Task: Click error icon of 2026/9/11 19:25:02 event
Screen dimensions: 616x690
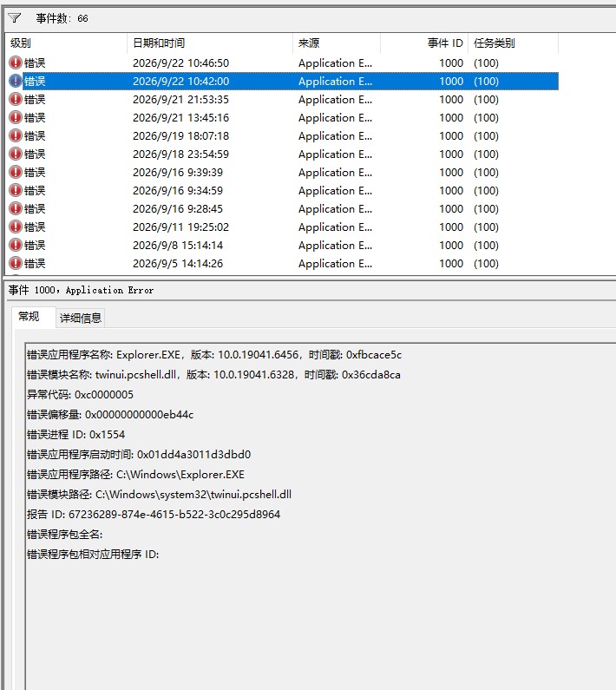Action: coord(16,227)
